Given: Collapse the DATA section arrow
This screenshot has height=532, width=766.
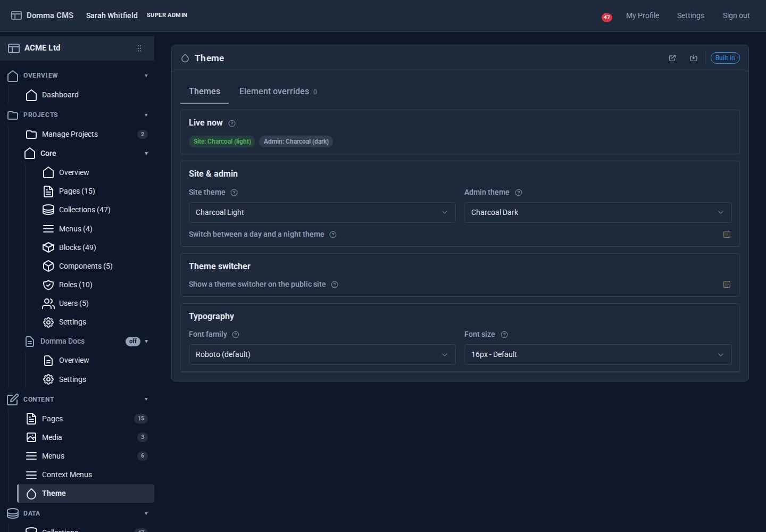Looking at the screenshot, I should [x=146, y=514].
